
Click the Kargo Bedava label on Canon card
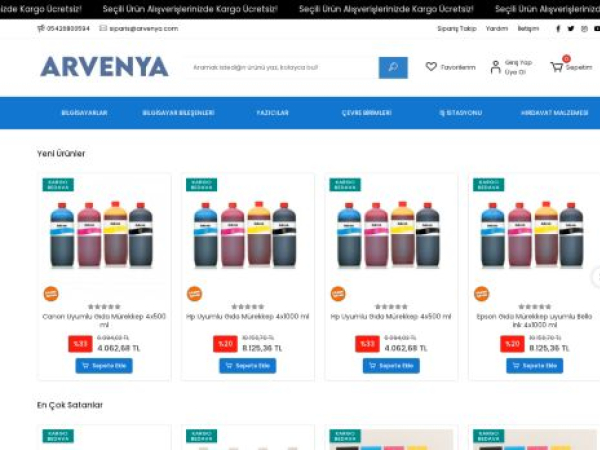tap(58, 184)
